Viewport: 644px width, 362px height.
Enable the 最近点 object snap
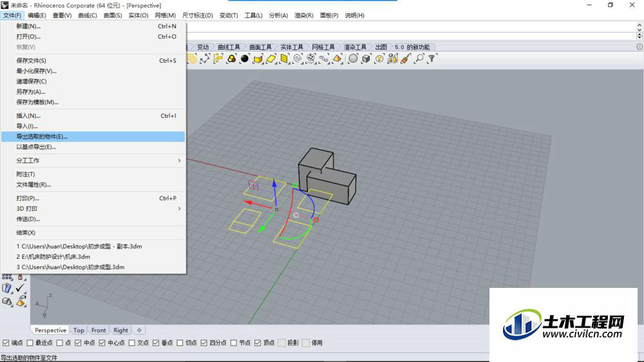pyautogui.click(x=30, y=343)
